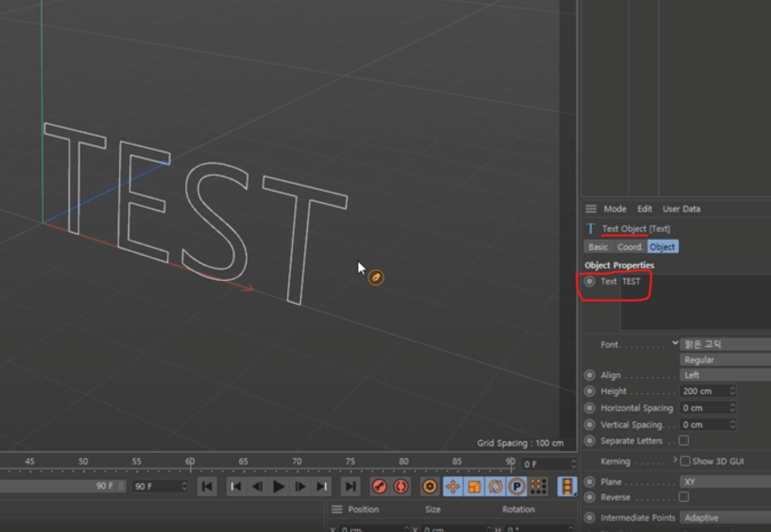Open the font family dropdown

pos(725,344)
